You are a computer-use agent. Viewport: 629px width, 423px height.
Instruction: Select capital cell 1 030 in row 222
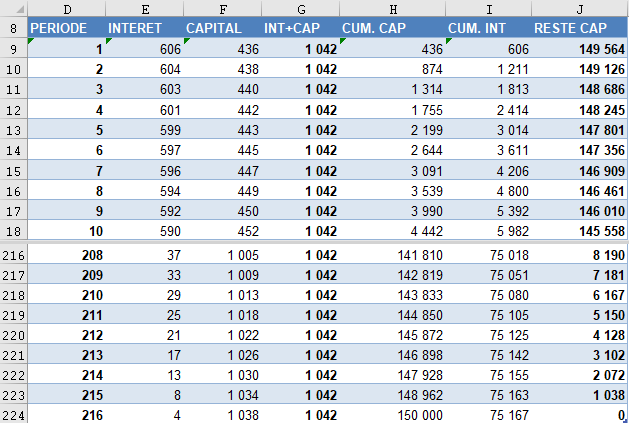[222, 375]
